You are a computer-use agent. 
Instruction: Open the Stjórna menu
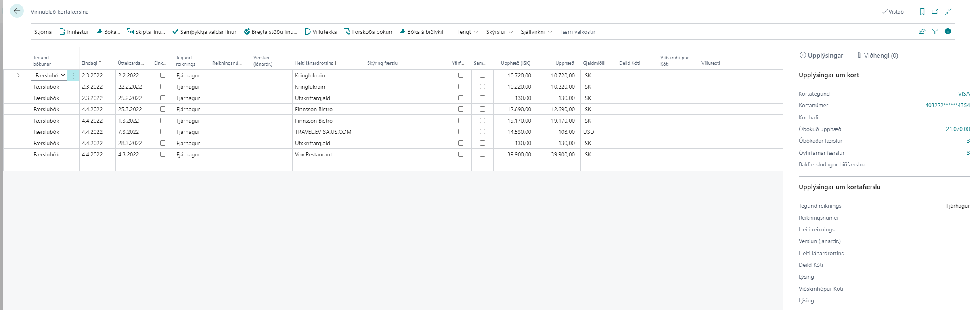click(x=43, y=32)
